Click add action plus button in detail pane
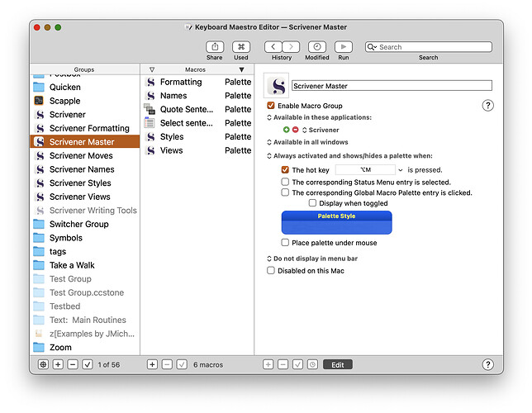Screen dimensions: 532x413 click(x=268, y=364)
